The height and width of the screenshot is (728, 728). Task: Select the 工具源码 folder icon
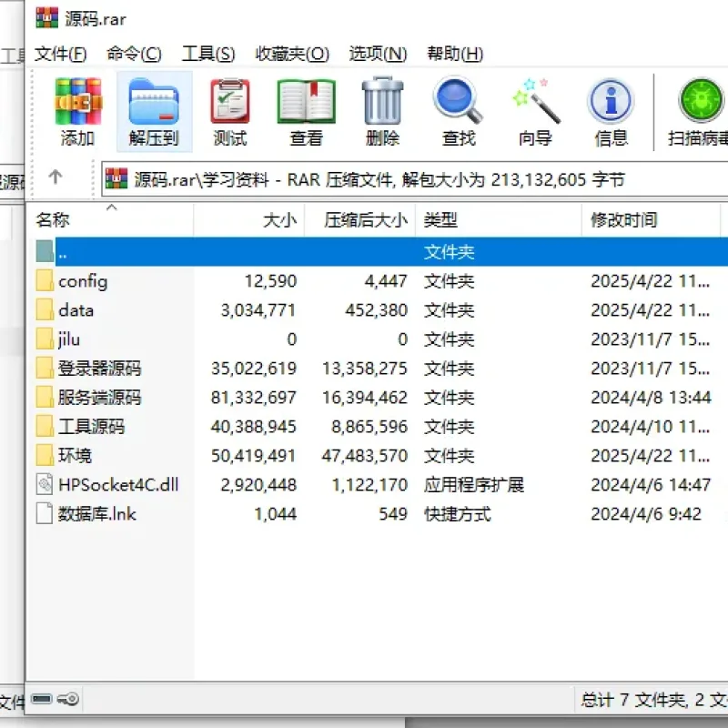click(x=45, y=426)
